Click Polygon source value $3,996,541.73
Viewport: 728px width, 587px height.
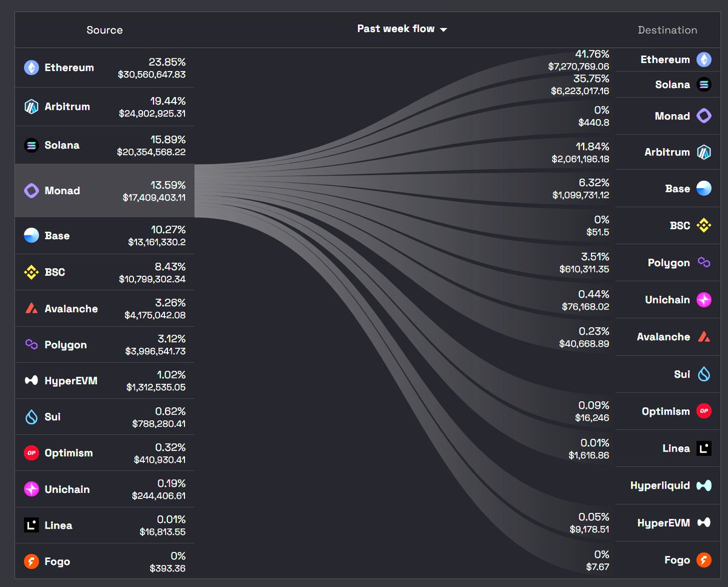155,351
